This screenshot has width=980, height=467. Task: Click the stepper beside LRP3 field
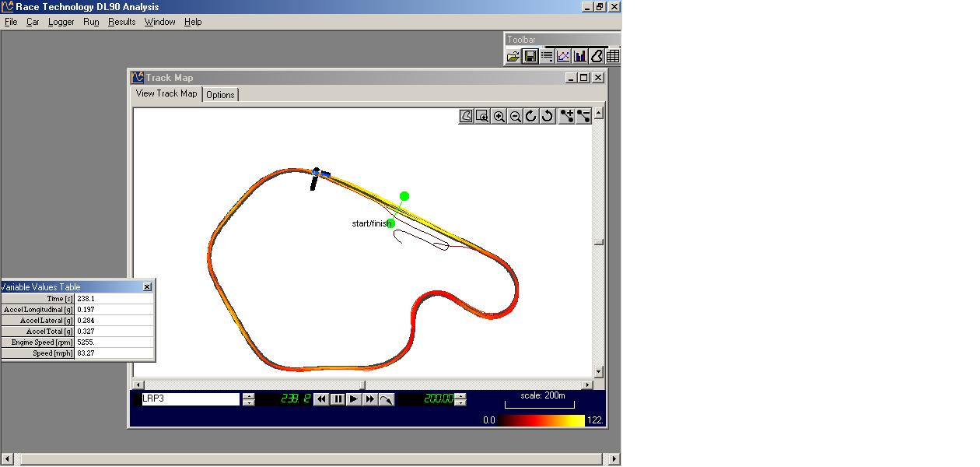tap(249, 399)
